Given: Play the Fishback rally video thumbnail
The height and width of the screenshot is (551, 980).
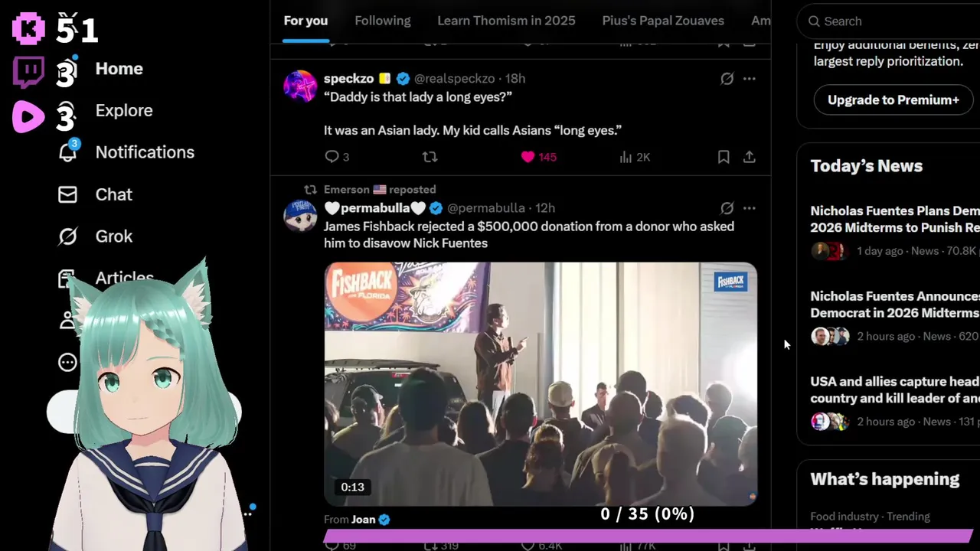Looking at the screenshot, I should click(541, 384).
